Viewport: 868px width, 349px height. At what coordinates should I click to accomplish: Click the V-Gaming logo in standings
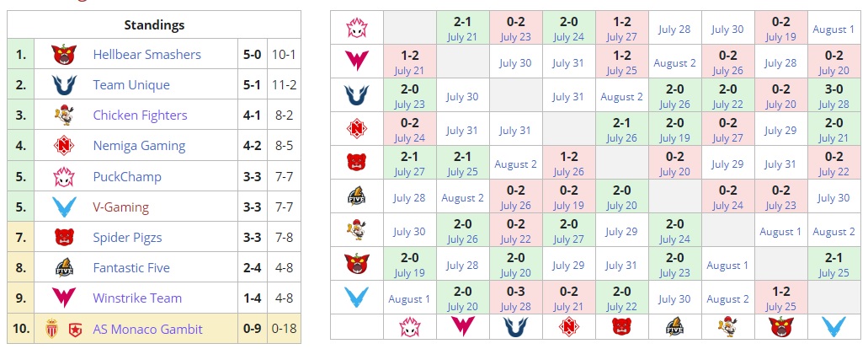point(64,207)
